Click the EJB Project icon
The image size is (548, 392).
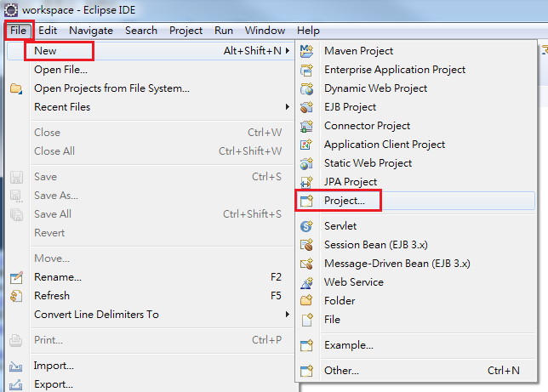tap(307, 107)
